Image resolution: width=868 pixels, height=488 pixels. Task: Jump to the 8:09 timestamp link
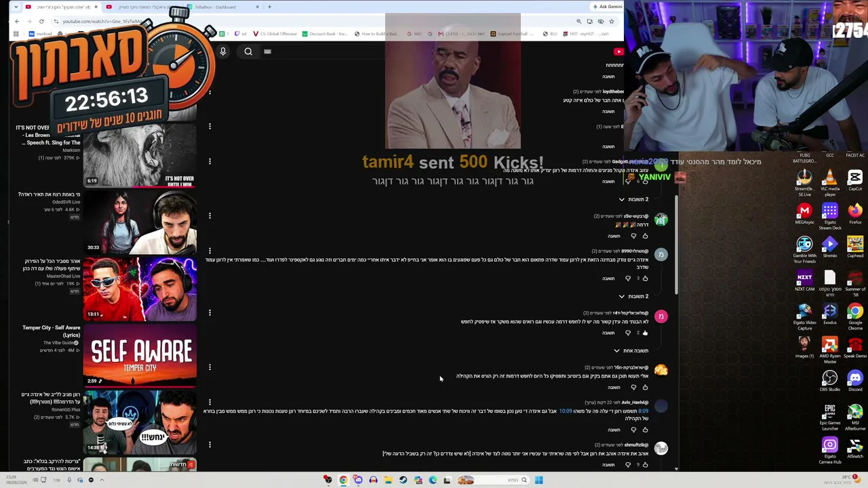click(643, 411)
